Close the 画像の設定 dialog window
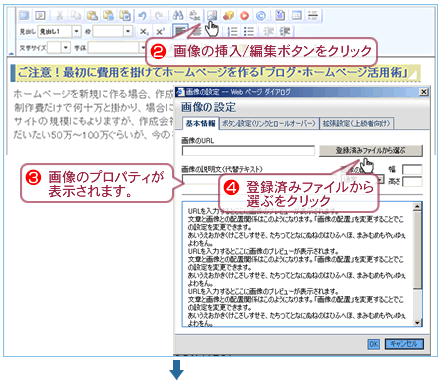This screenshot has height=383, width=440. pos(424,92)
